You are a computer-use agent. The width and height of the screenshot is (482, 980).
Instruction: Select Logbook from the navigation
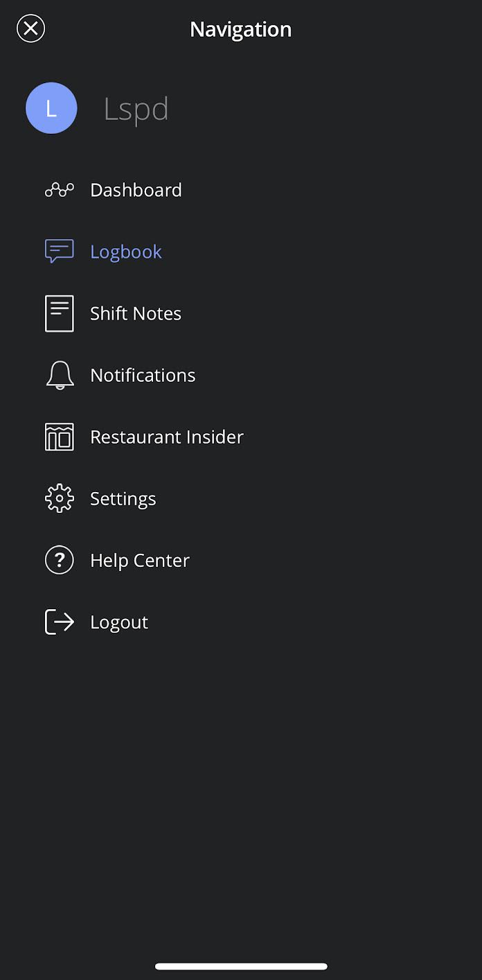pyautogui.click(x=126, y=252)
